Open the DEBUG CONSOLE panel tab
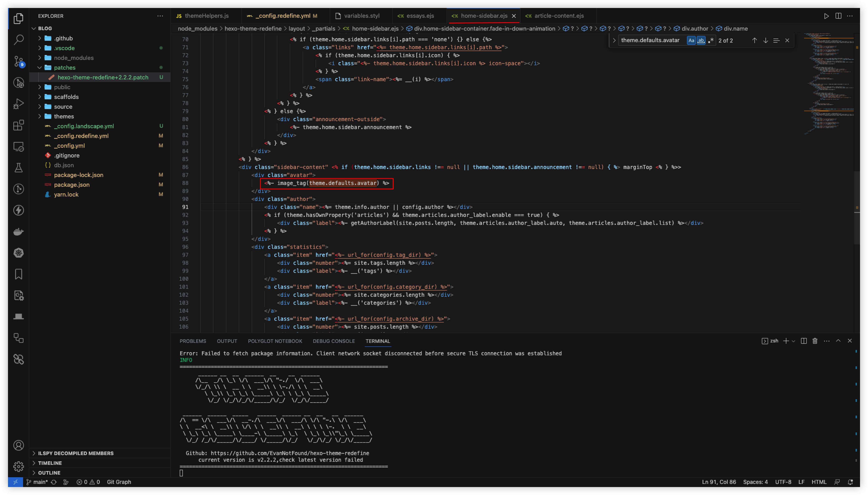The height and width of the screenshot is (495, 868). point(334,341)
